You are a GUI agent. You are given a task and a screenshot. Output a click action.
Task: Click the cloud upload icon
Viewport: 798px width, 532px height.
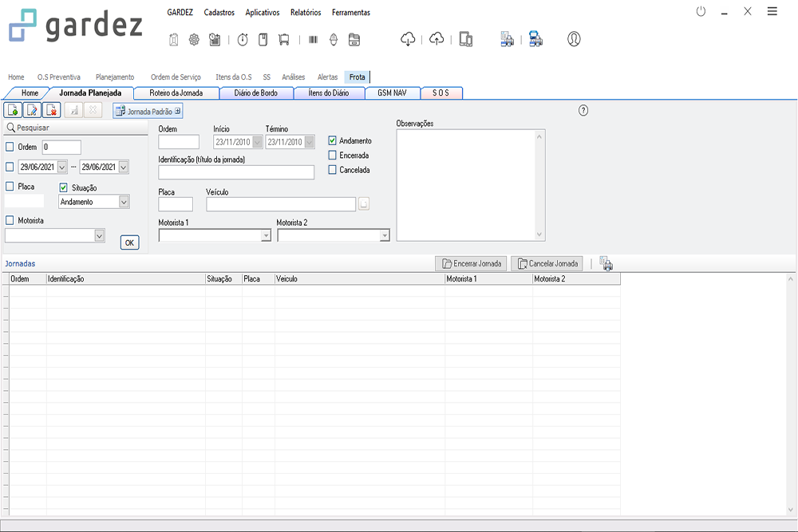(437, 39)
